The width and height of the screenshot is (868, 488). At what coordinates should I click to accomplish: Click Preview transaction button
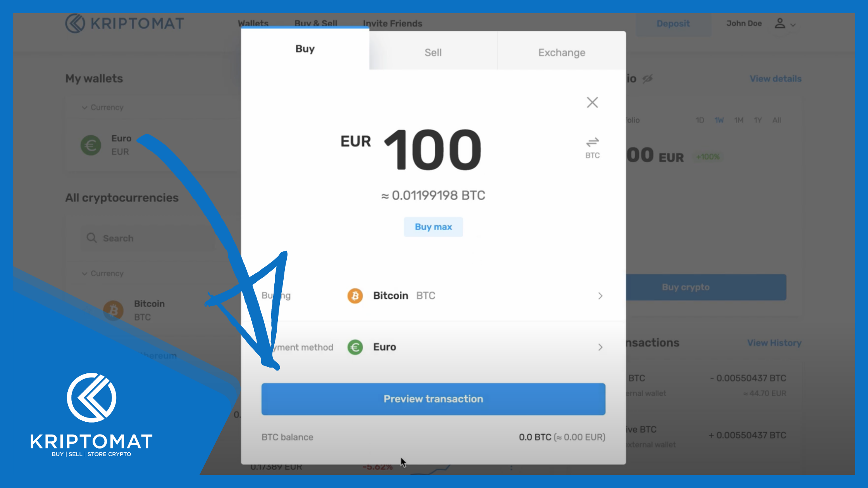(x=433, y=399)
